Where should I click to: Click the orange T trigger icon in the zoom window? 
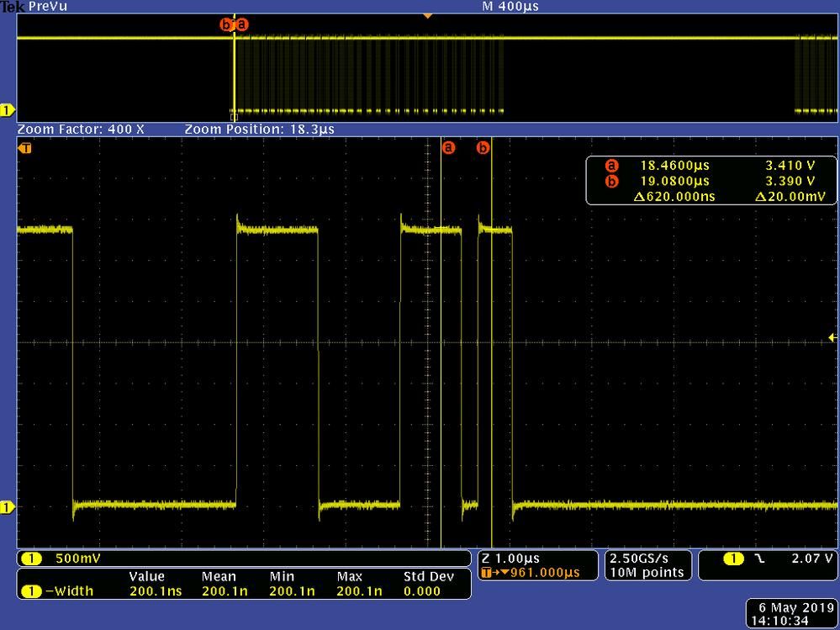coord(24,148)
